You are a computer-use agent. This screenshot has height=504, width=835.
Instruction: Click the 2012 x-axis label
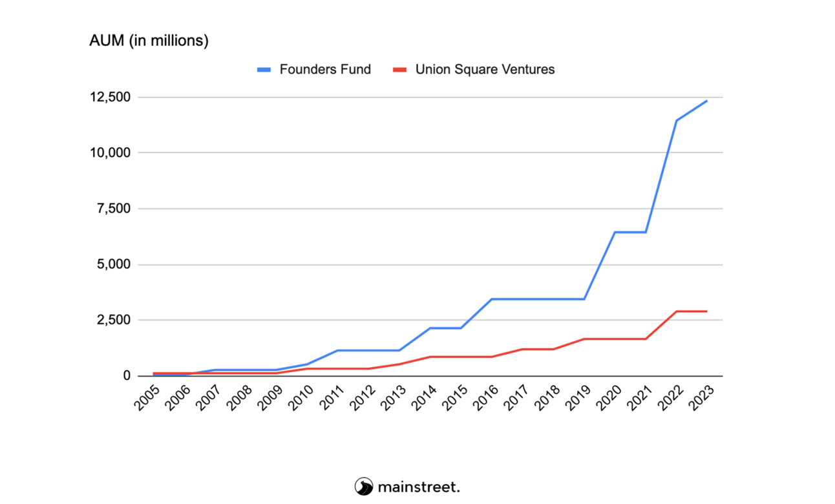(363, 397)
